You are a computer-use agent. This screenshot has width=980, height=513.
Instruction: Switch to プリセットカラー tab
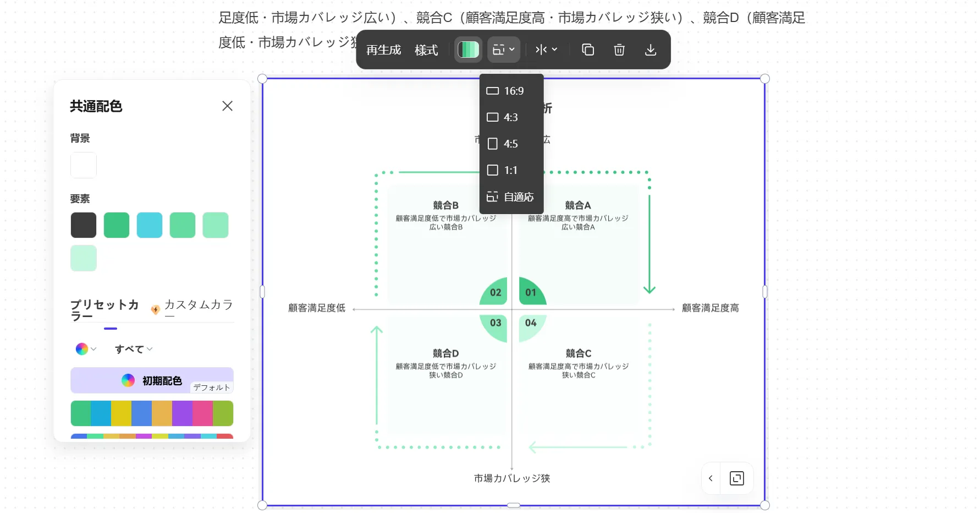coord(104,309)
